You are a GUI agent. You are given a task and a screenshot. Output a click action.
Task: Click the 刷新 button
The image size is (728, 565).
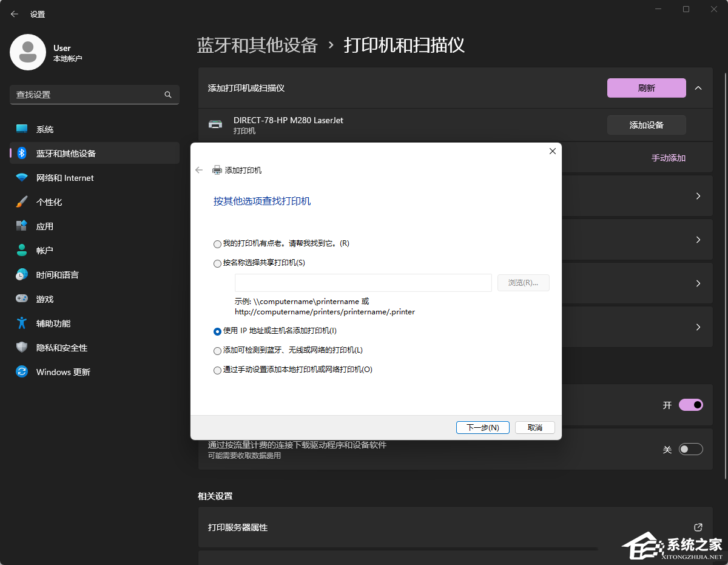(647, 88)
